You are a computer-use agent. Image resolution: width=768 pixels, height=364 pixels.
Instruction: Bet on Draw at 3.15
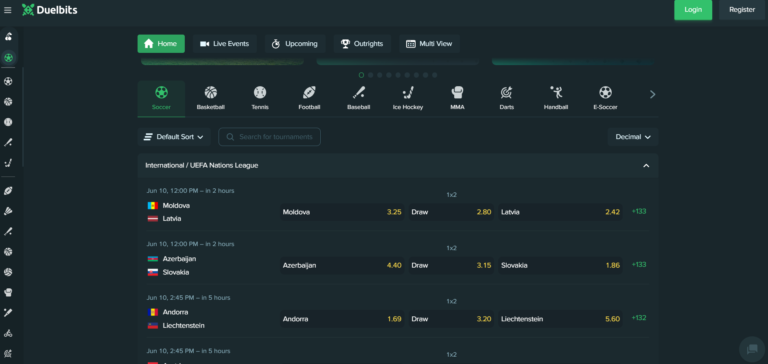(x=451, y=266)
